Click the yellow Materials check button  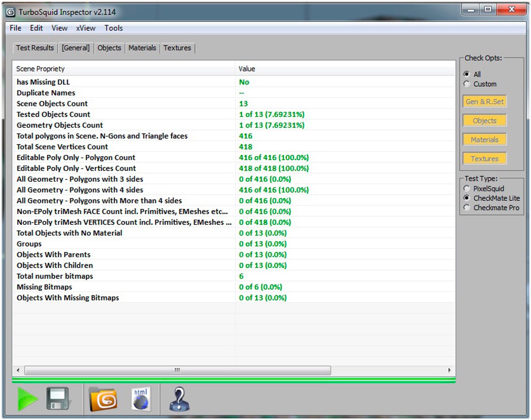click(x=485, y=140)
